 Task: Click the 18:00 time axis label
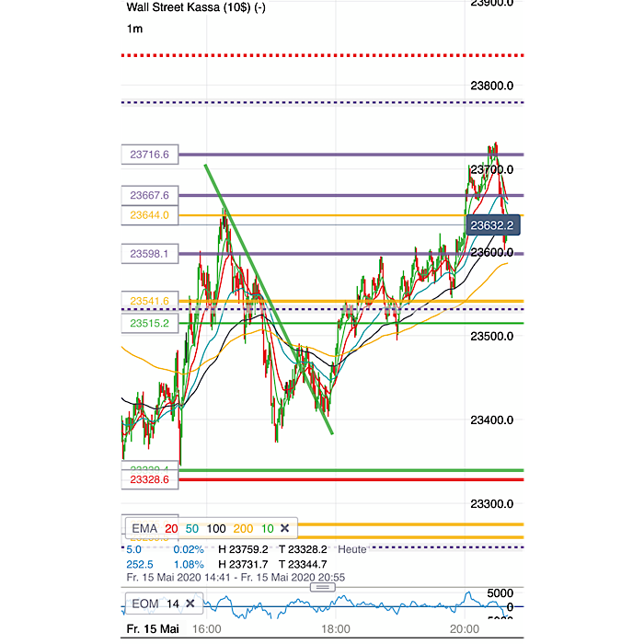pos(336,629)
